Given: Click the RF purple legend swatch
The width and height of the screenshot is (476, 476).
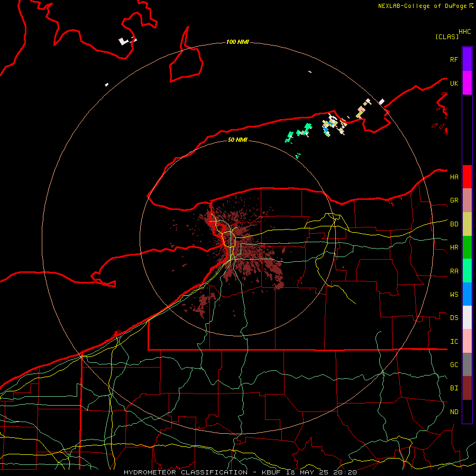Looking at the screenshot, I should pyautogui.click(x=467, y=59).
